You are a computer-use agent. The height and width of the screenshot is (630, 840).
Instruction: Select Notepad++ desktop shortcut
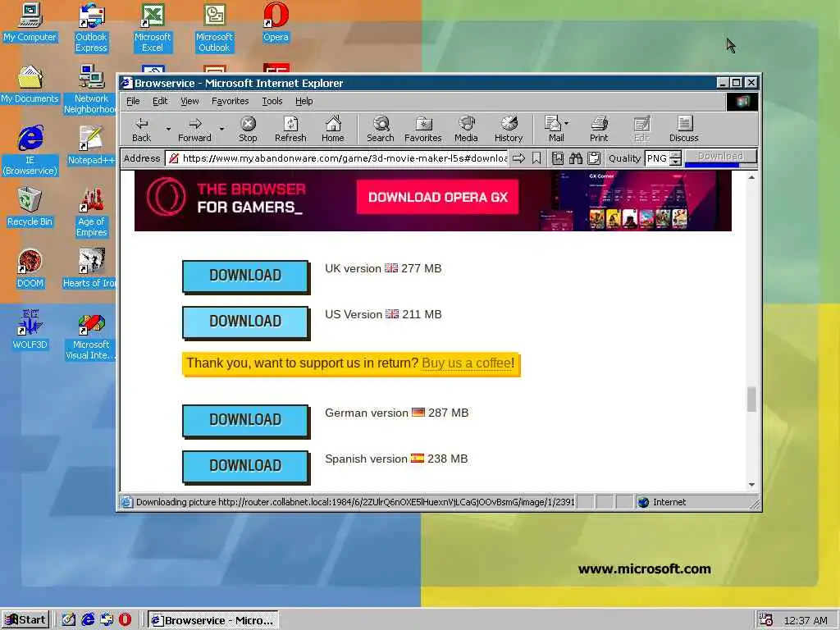click(x=91, y=145)
